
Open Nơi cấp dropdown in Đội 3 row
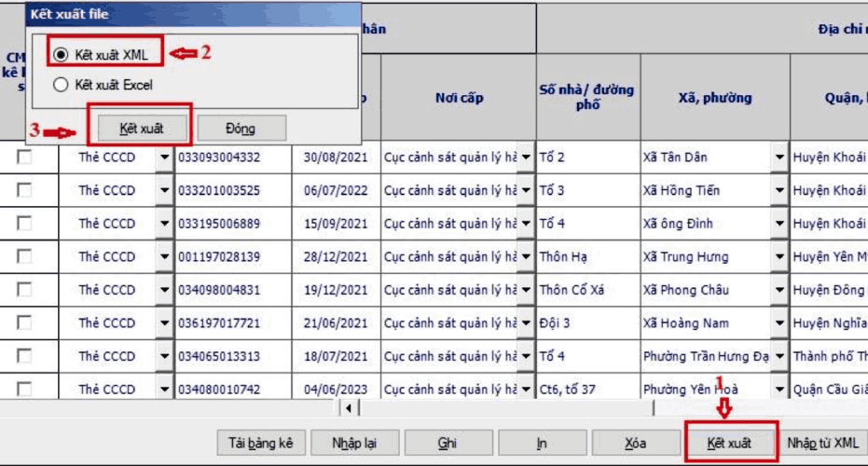pos(526,323)
